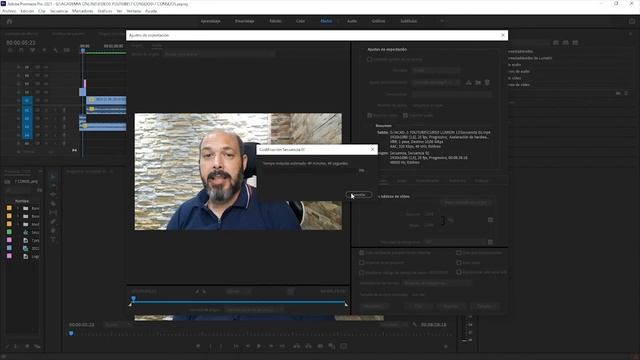This screenshot has height=360, width=640.
Task: Step back one frame in Program monitor
Action: (247, 346)
